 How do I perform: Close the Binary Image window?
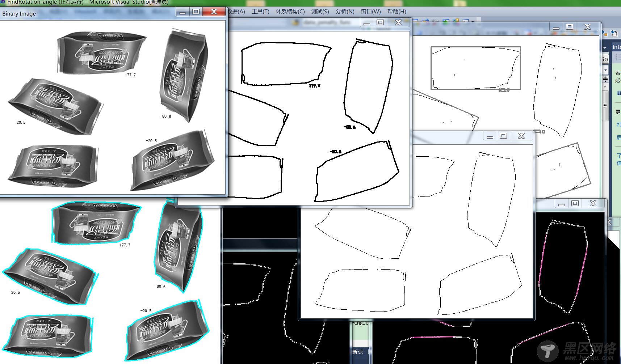click(x=214, y=12)
